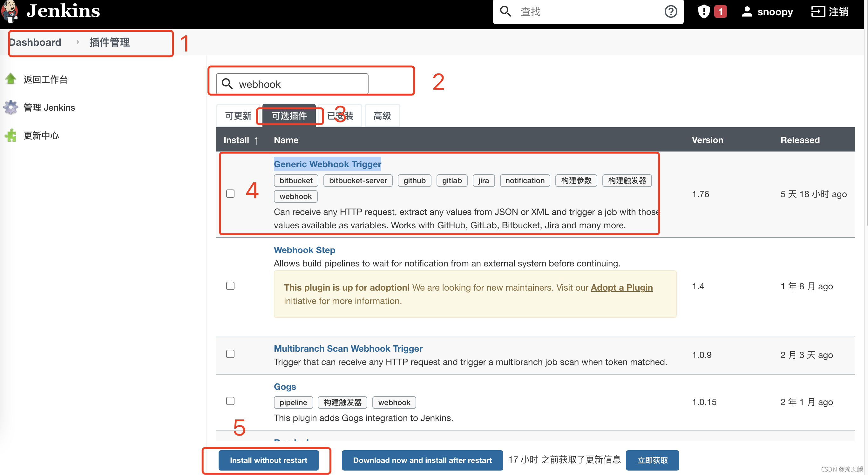Screen dimensions: 868x475
Task: Click the 返回工作台 sidebar link
Action: pos(45,79)
